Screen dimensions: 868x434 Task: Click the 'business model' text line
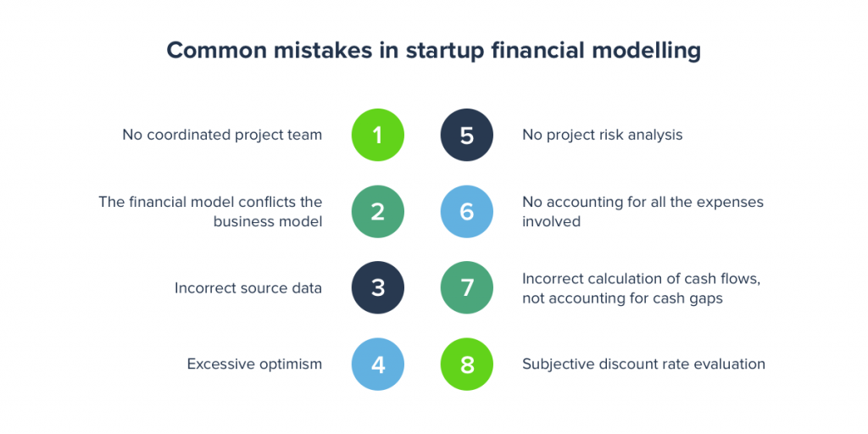point(268,221)
